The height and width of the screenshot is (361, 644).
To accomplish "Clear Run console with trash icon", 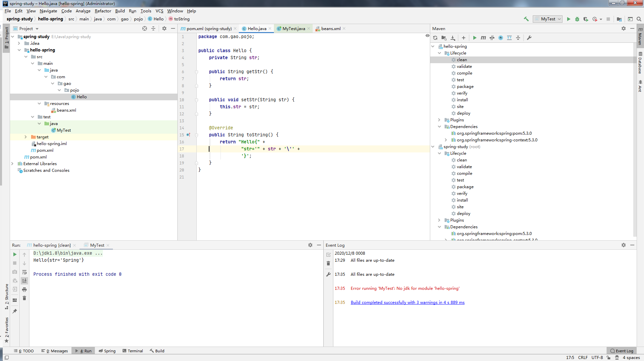I will [24, 298].
